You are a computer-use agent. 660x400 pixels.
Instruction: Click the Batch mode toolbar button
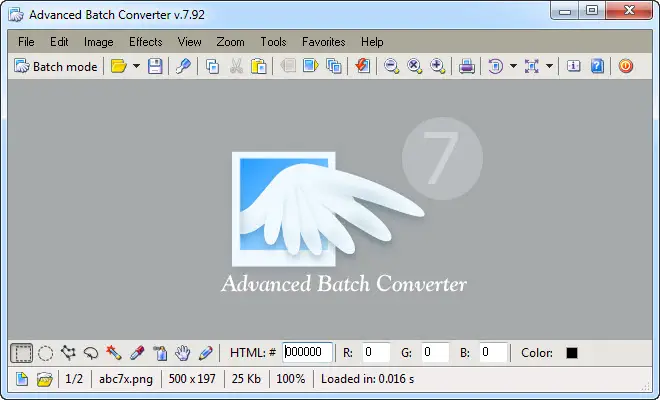56,67
